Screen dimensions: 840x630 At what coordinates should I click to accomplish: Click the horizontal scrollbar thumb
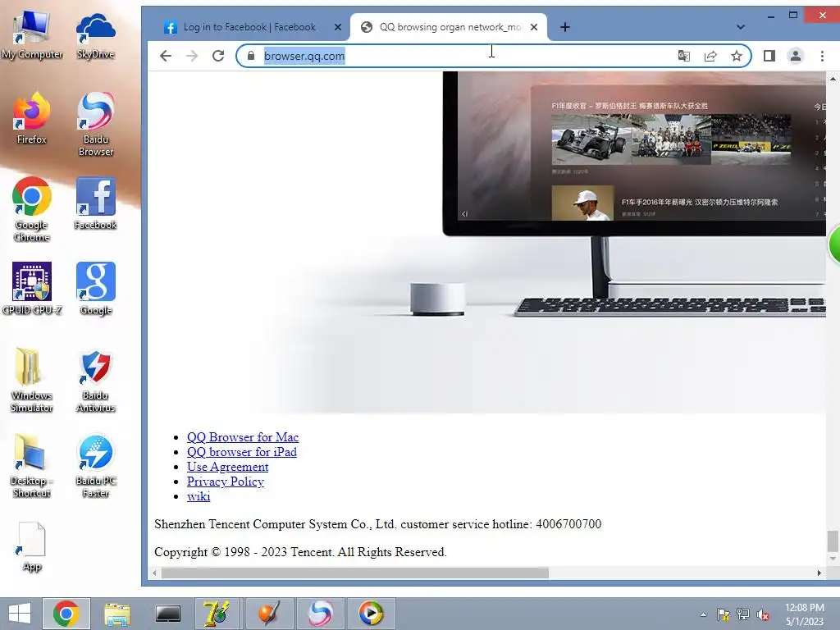[354, 573]
